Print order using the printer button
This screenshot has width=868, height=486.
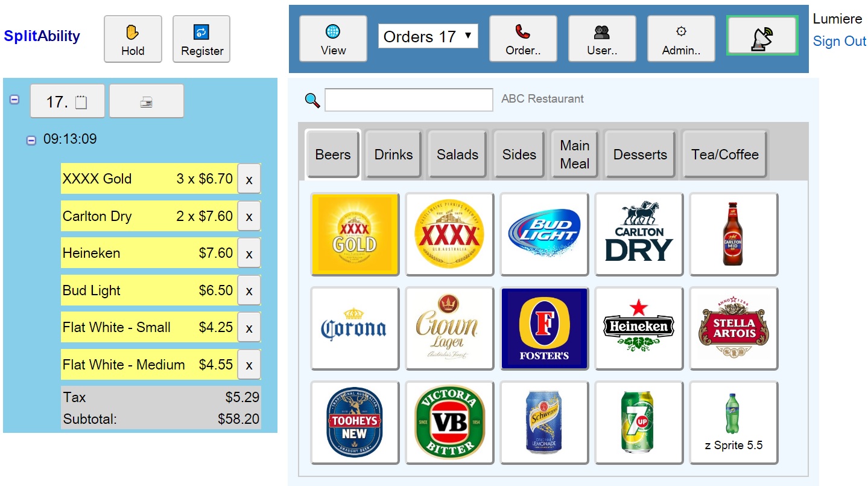pos(146,101)
